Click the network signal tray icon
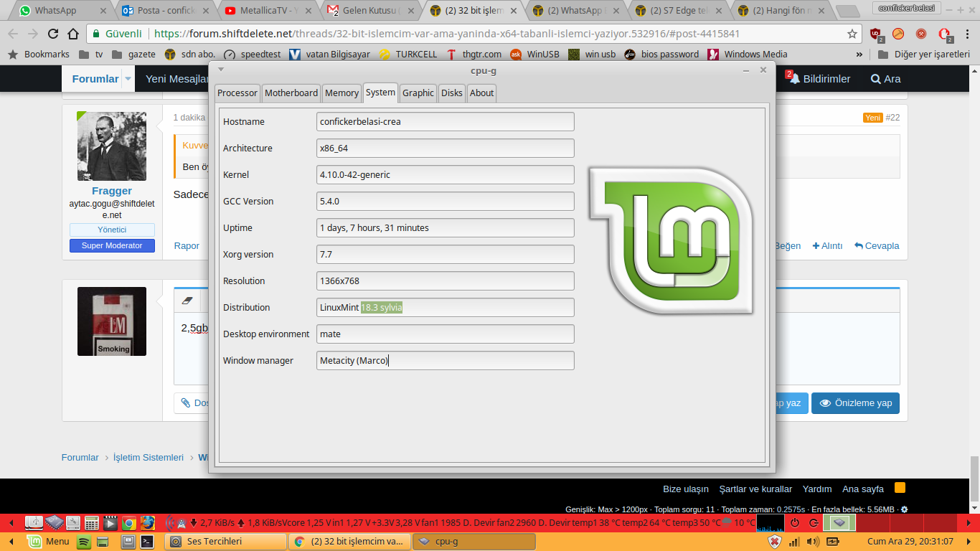The width and height of the screenshot is (980, 551). pyautogui.click(x=794, y=542)
